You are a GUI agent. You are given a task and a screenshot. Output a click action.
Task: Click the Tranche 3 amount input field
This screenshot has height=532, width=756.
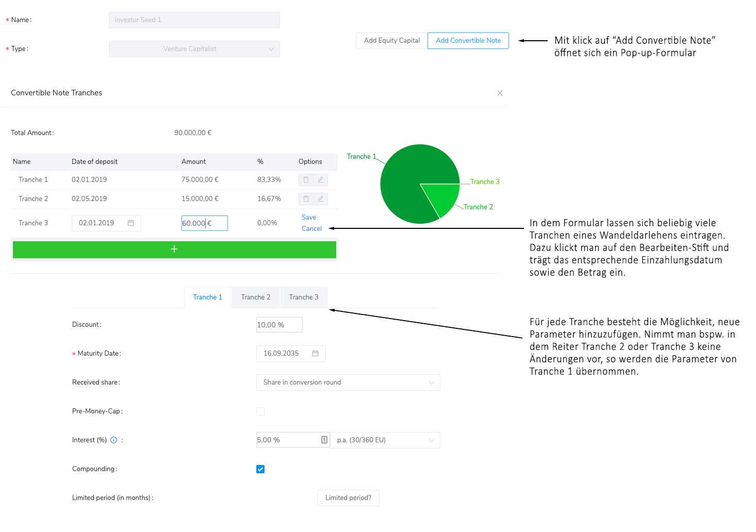click(x=205, y=223)
